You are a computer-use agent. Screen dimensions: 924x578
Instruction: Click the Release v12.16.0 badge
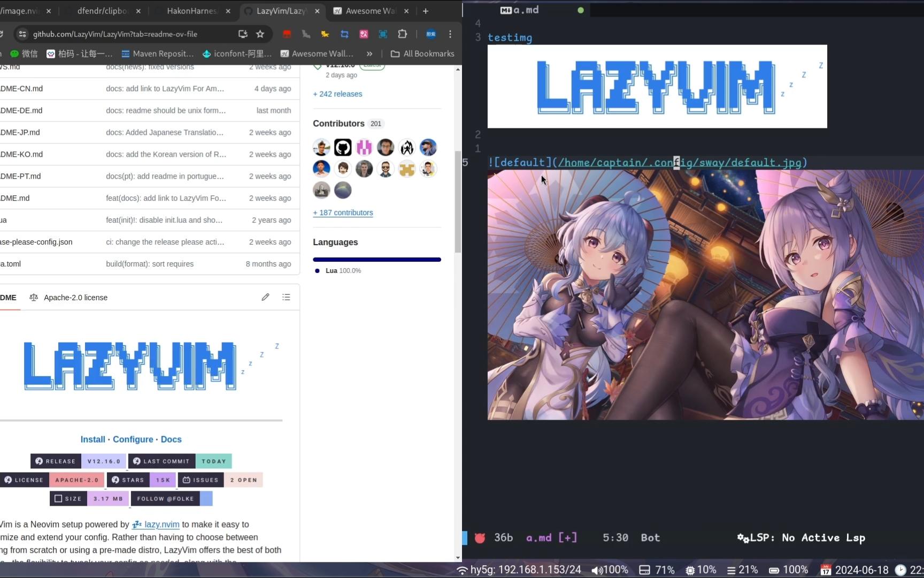coord(79,461)
